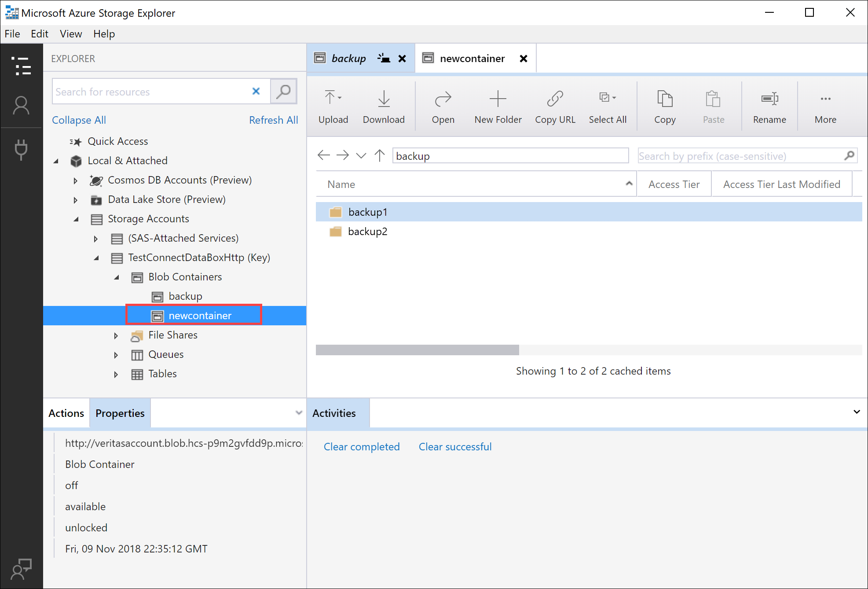This screenshot has height=589, width=868.
Task: Click Clear completed in Activities
Action: click(361, 447)
